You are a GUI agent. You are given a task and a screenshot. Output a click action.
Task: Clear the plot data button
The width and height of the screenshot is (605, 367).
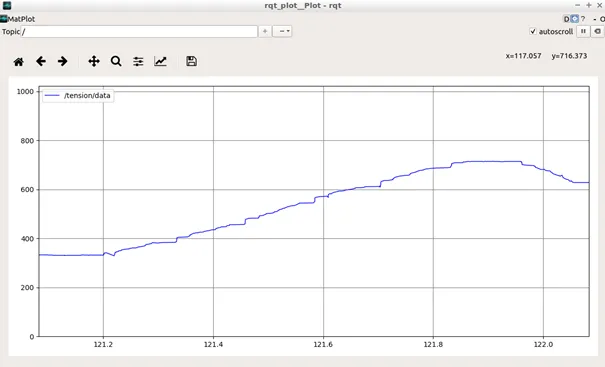point(598,31)
